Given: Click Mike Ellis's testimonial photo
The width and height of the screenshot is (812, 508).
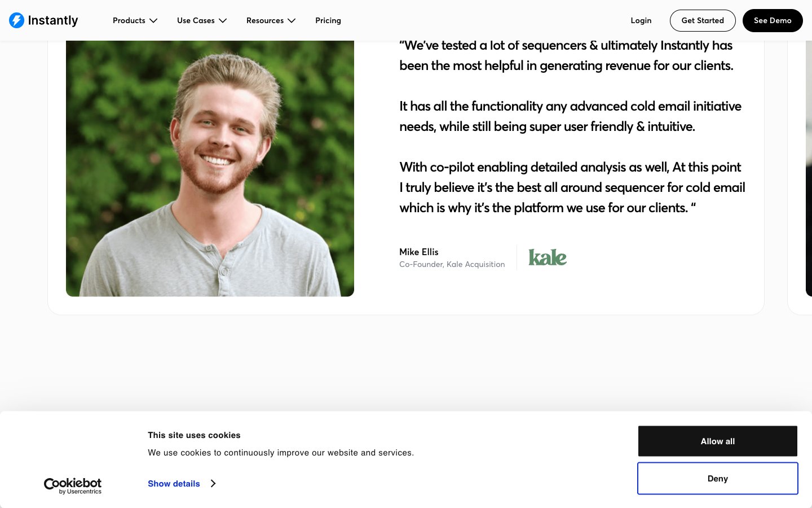Looking at the screenshot, I should (210, 168).
